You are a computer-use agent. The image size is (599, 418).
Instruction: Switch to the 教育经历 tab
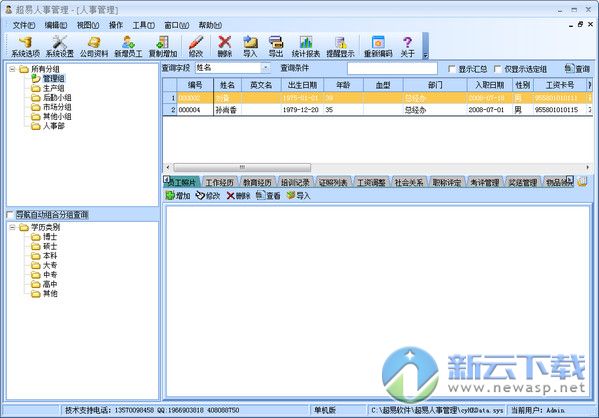tap(257, 183)
